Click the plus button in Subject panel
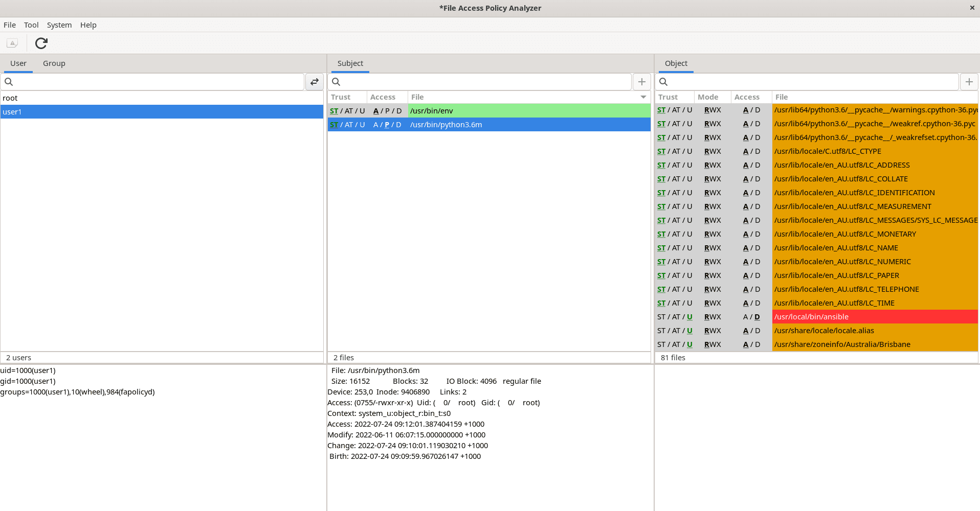The height and width of the screenshot is (511, 980). tap(642, 82)
